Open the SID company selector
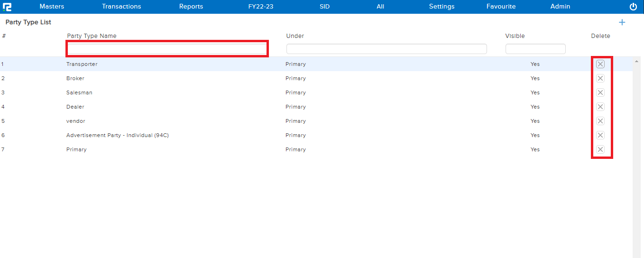The height and width of the screenshot is (258, 644). [324, 7]
